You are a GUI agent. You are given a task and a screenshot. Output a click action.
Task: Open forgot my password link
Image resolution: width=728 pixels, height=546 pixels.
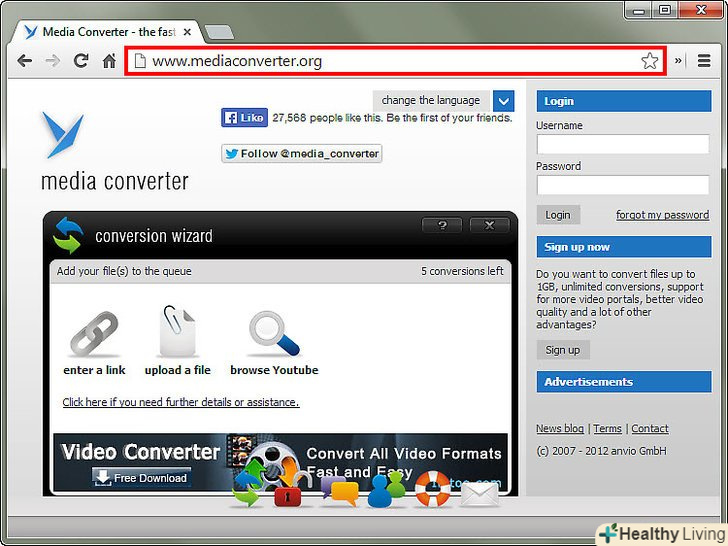point(663,215)
